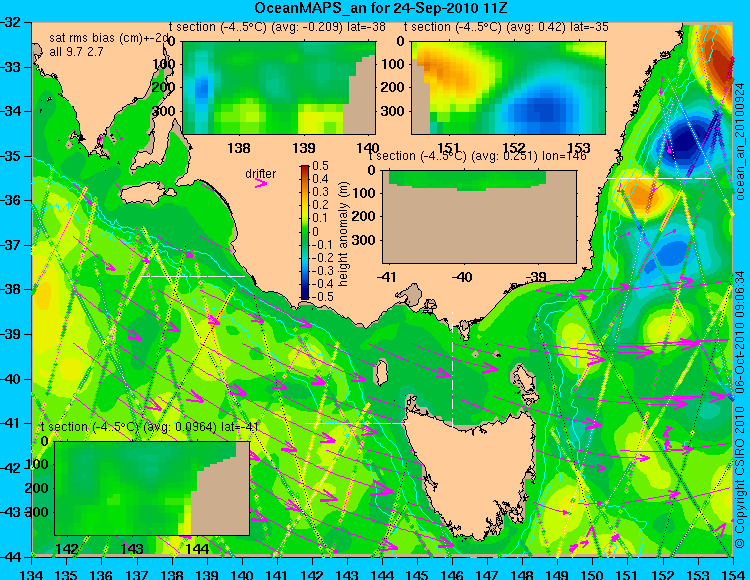Click the 0.3 tick on the color bar
The width and height of the screenshot is (750, 580).
[320, 192]
